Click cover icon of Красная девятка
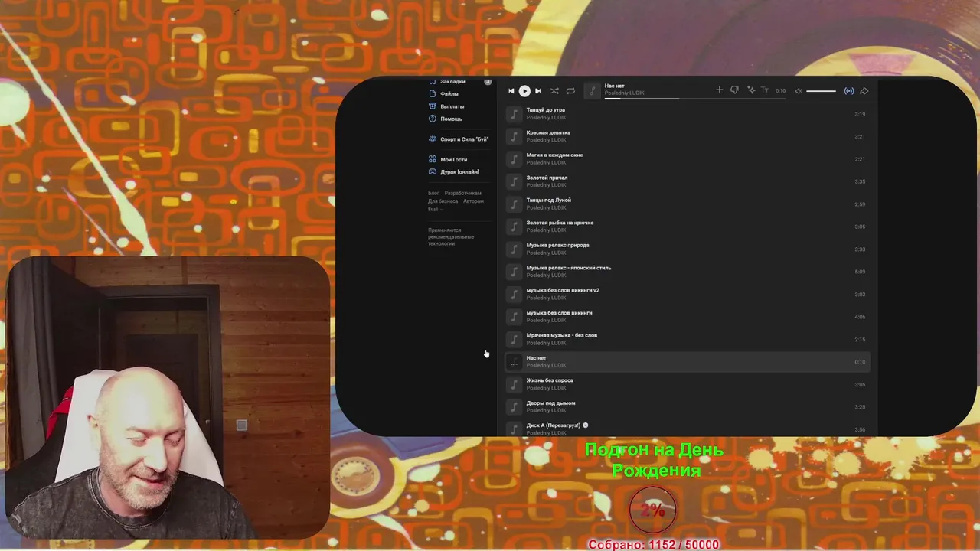Viewport: 980px width, 551px height. (x=514, y=136)
